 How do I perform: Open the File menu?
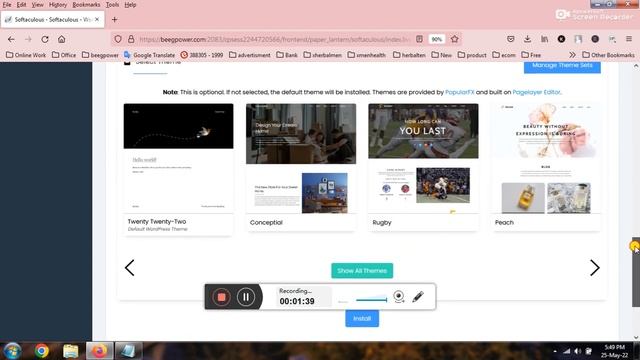7,5
